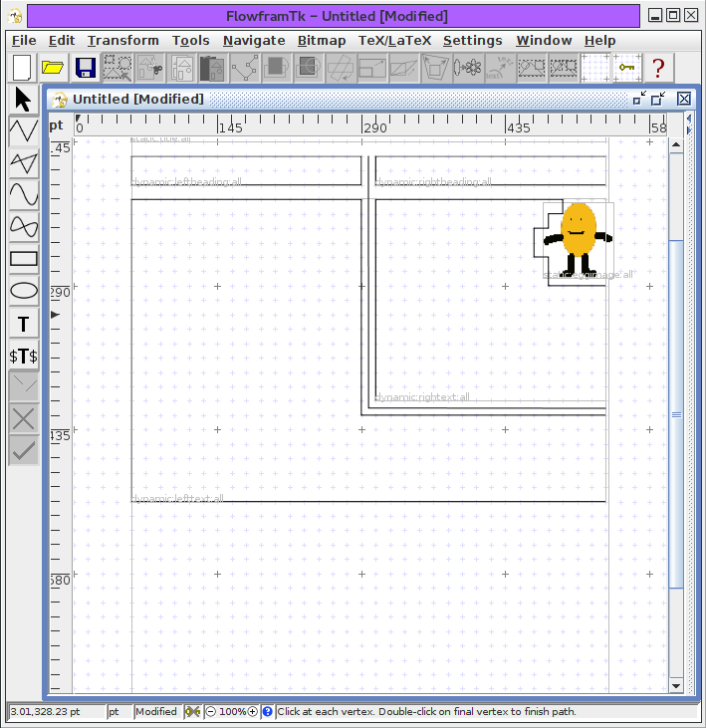Click the save floppy disk icon

point(86,68)
